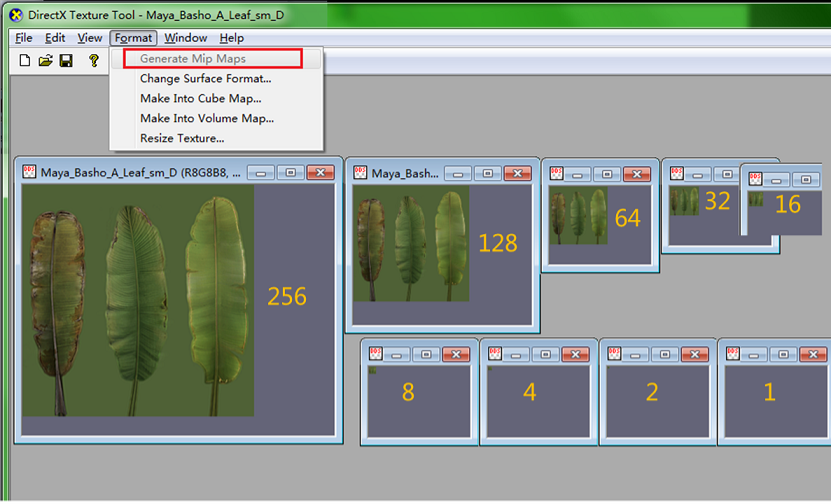Click the New texture toolbar icon
The image size is (831, 504).
(x=25, y=61)
